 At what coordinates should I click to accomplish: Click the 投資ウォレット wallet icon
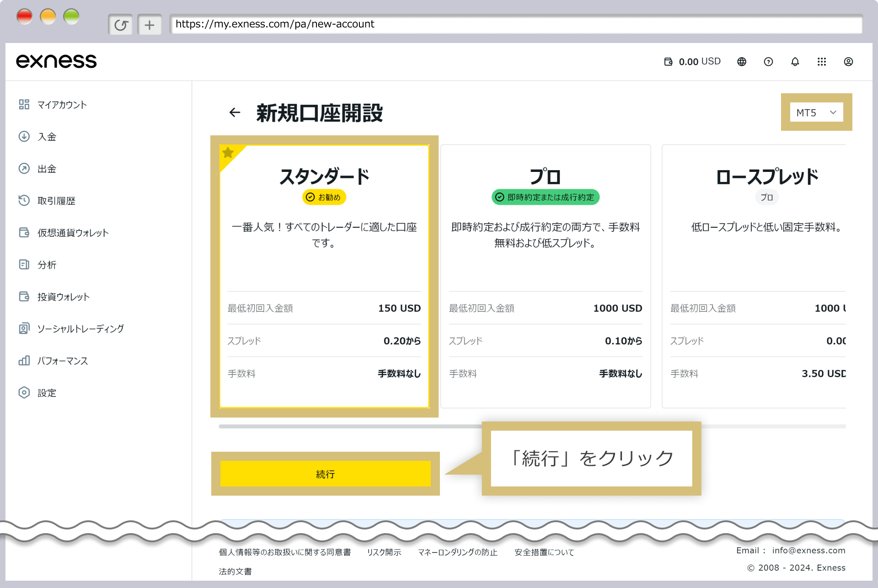(24, 296)
